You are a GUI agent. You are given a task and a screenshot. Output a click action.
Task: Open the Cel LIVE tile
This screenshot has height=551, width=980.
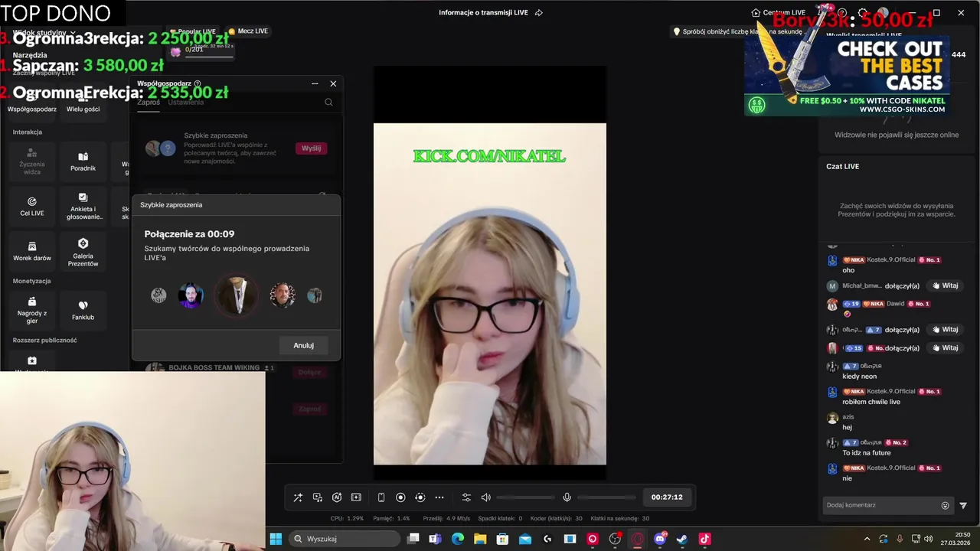click(32, 207)
